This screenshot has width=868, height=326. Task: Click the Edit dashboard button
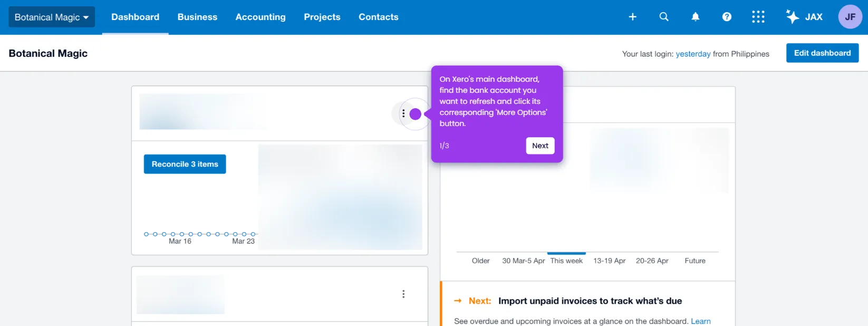click(822, 53)
